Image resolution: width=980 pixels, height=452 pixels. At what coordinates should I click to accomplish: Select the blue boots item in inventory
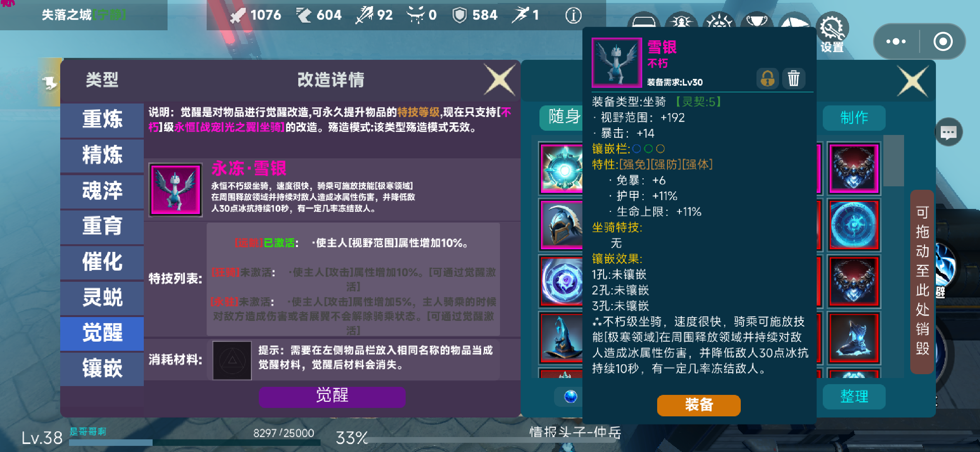click(x=853, y=338)
